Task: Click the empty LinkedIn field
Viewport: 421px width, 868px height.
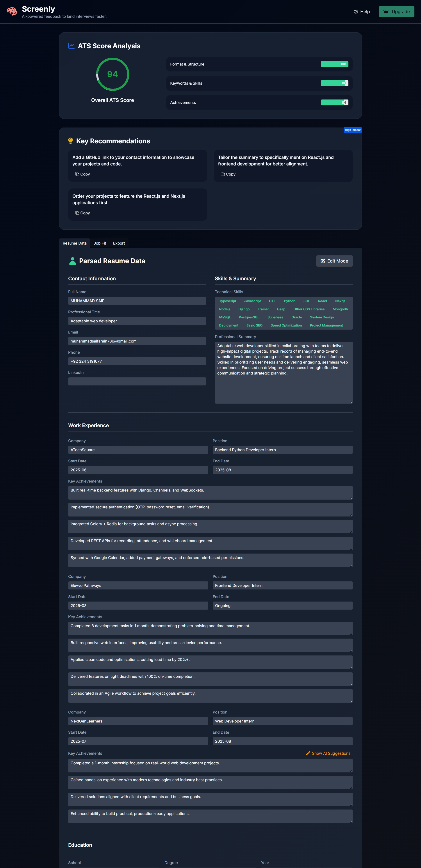Action: click(x=137, y=382)
